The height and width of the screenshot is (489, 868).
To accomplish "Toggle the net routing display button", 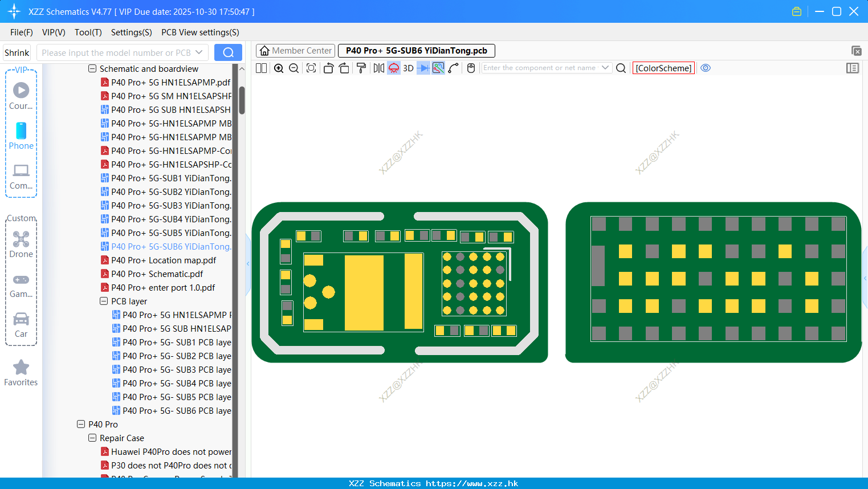I will (x=438, y=68).
